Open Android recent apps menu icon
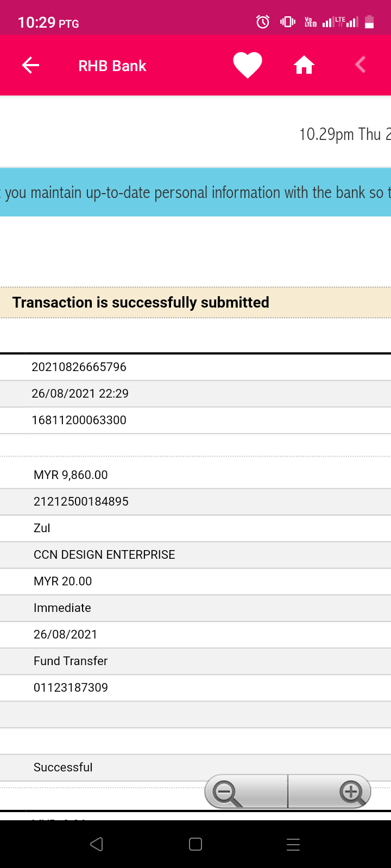 (293, 844)
